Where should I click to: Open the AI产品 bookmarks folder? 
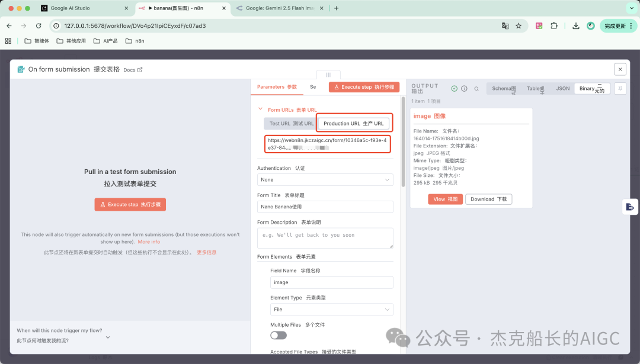[105, 41]
